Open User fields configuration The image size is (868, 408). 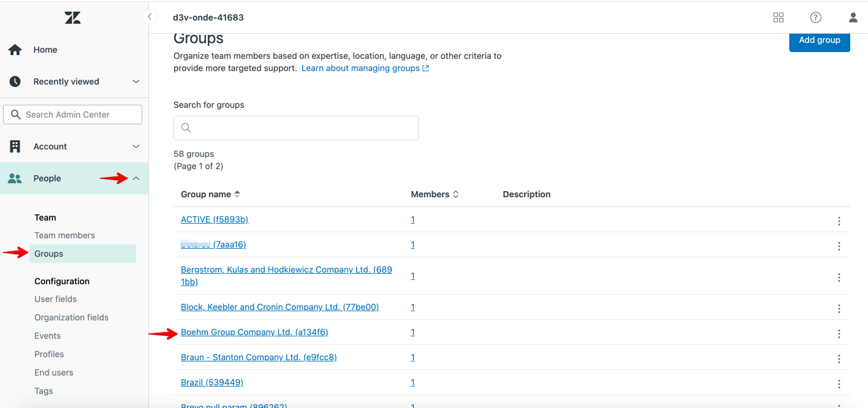point(56,299)
